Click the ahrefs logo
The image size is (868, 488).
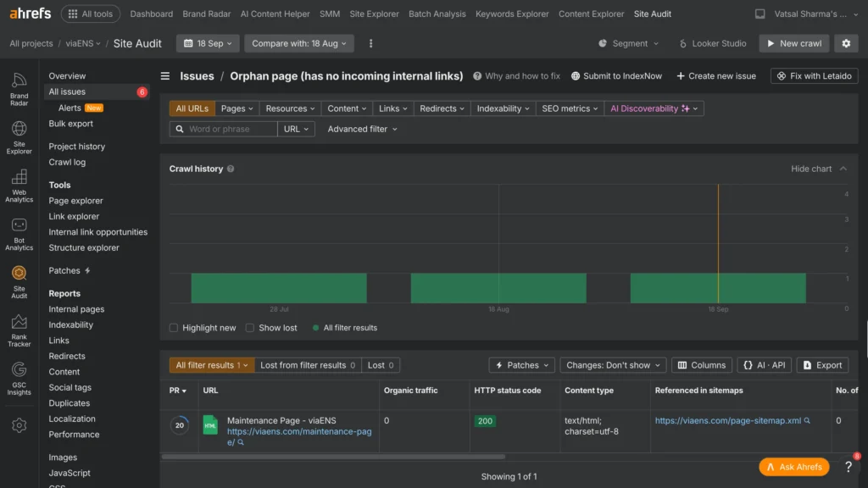pos(31,14)
